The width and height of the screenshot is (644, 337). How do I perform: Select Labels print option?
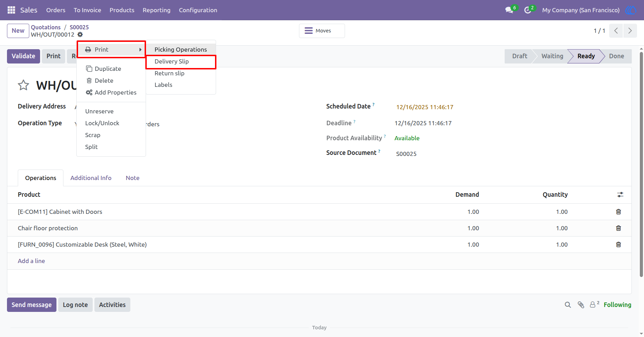(181, 85)
